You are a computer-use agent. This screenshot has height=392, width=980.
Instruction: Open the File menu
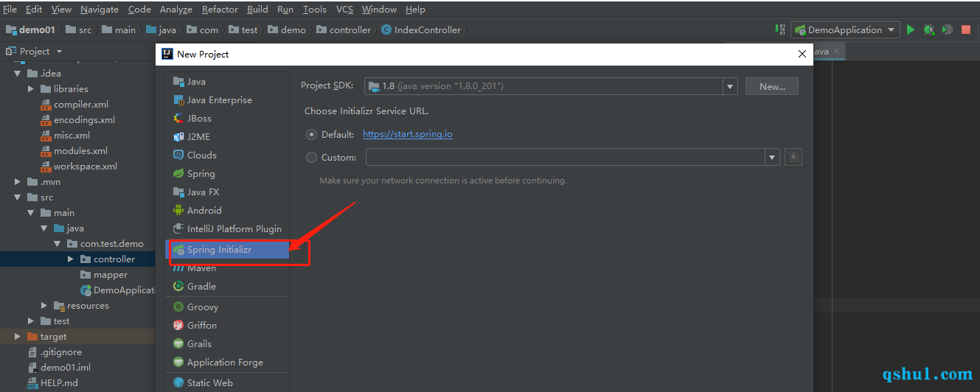[x=10, y=10]
